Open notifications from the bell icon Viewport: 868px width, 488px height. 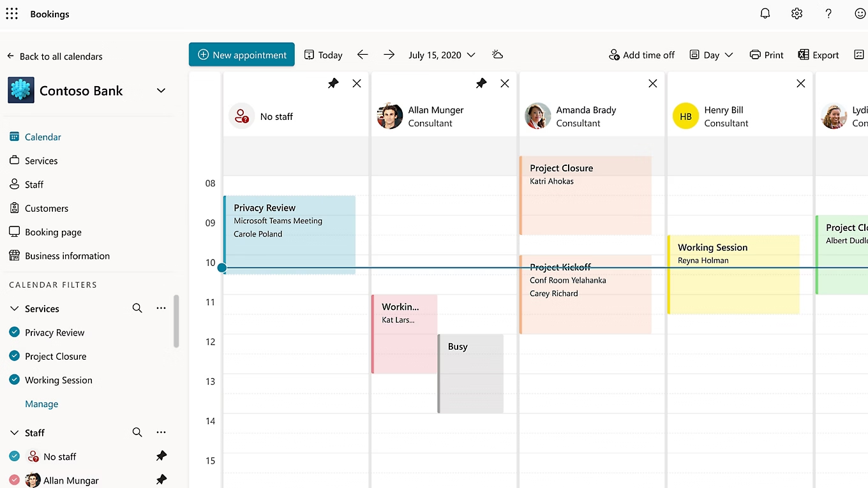(x=765, y=13)
